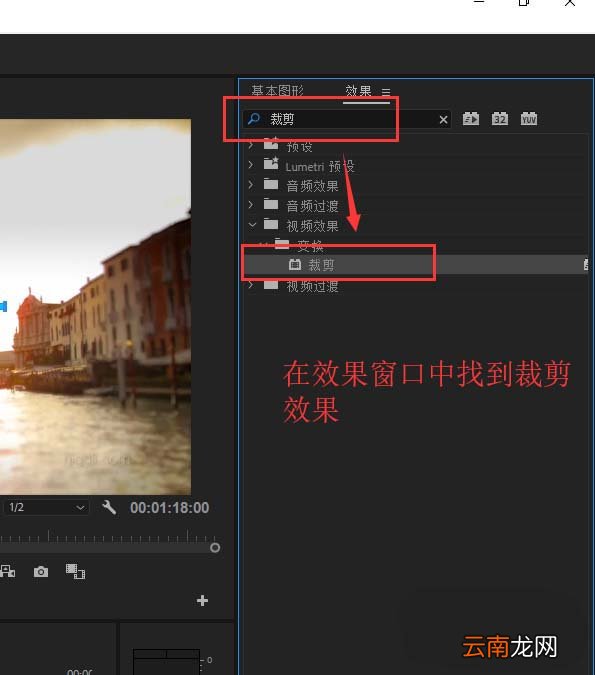Image resolution: width=595 pixels, height=675 pixels.
Task: Clear the effects search with the X button
Action: pos(443,120)
